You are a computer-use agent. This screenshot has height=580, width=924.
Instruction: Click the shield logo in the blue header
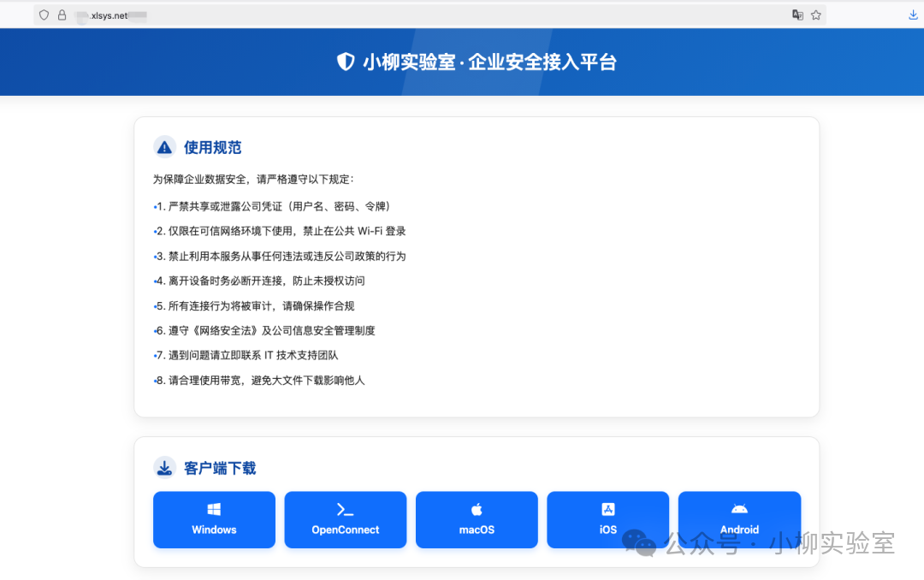pyautogui.click(x=346, y=62)
